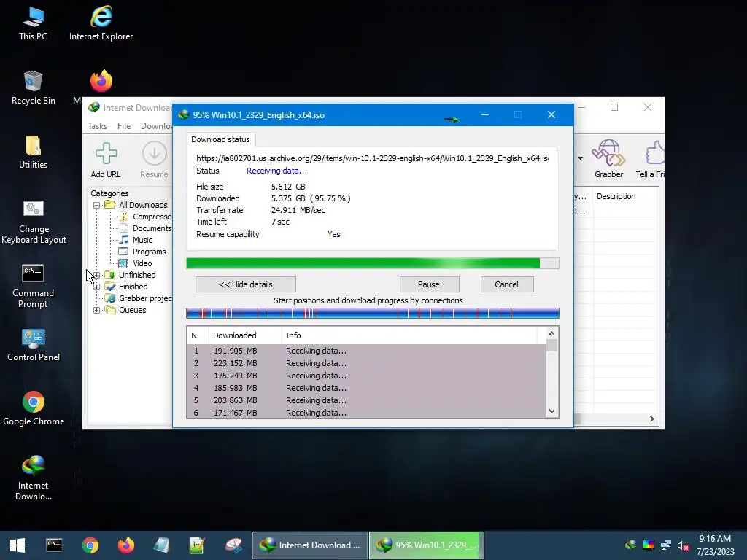
Task: Click the green download progress bar
Action: click(373, 263)
